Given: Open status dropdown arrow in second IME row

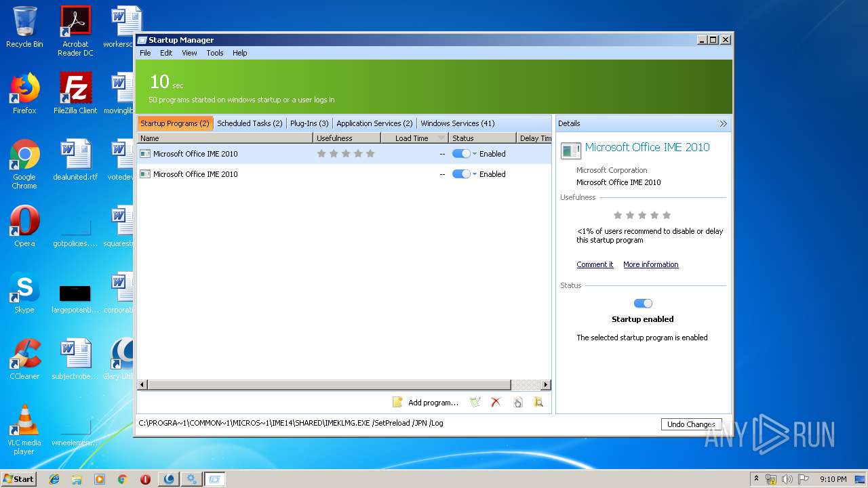Looking at the screenshot, I should (475, 174).
